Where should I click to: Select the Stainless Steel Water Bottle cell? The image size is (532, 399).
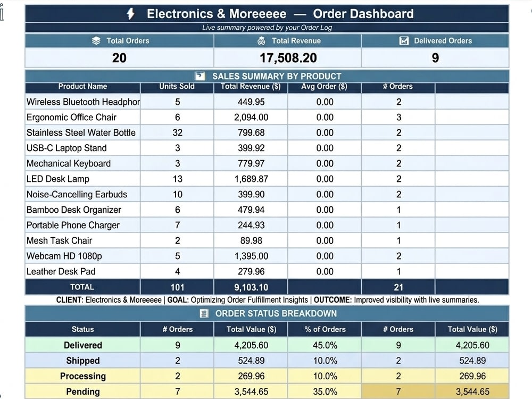point(82,132)
